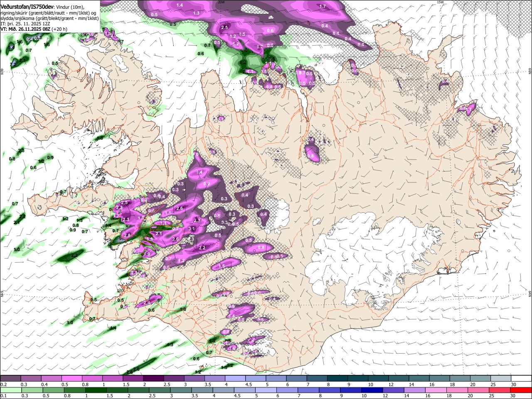Select the top-row legend swatch between 4 and 4.5
The width and height of the screenshot is (532, 399).
[x=234, y=379]
